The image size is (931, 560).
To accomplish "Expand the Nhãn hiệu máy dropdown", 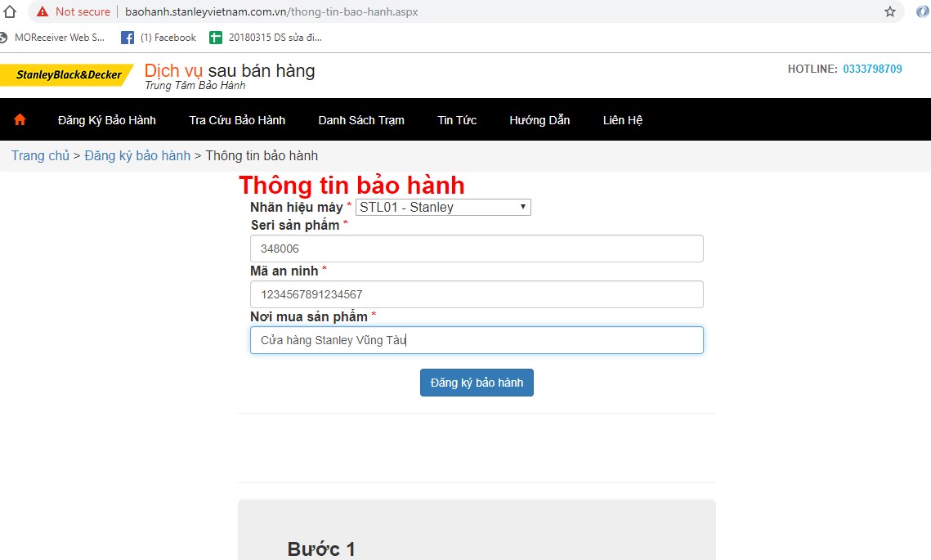I will 443,208.
